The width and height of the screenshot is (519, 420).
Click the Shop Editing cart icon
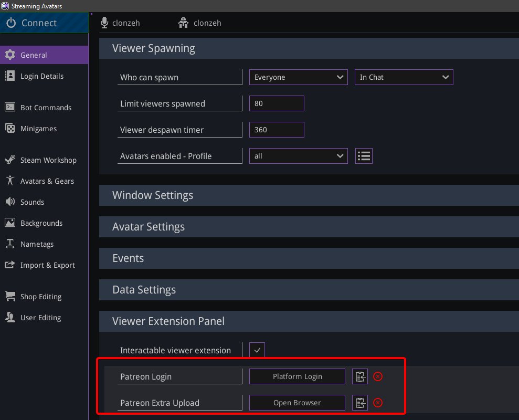click(10, 296)
